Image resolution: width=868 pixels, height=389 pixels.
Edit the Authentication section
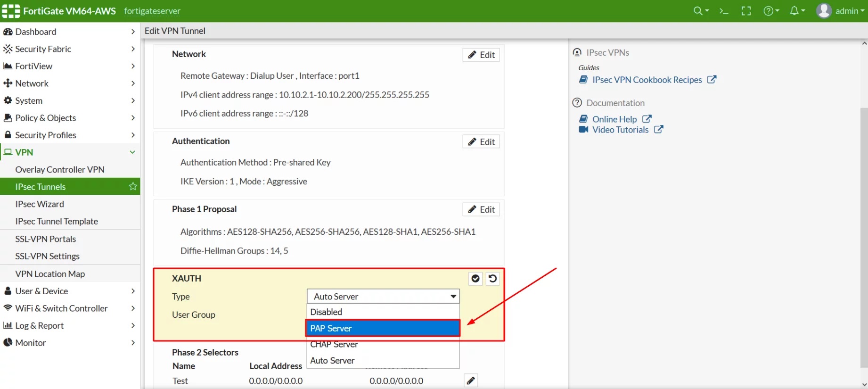(x=481, y=141)
